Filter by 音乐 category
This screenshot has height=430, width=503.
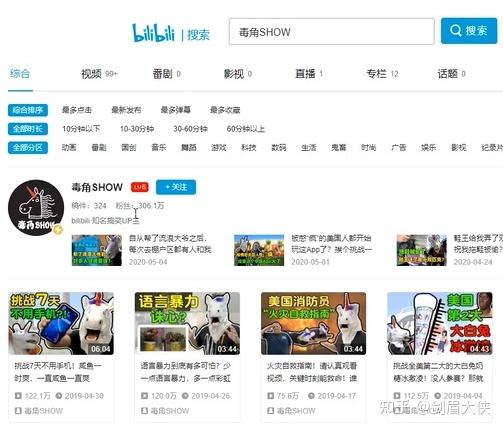coord(159,147)
